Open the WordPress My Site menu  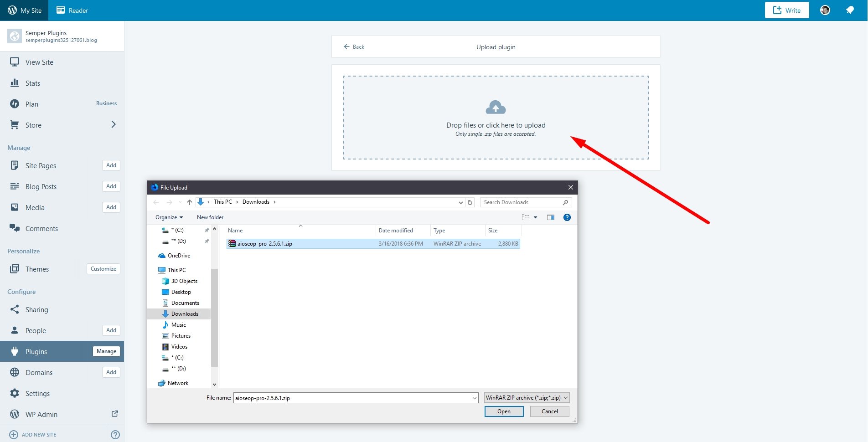point(25,10)
